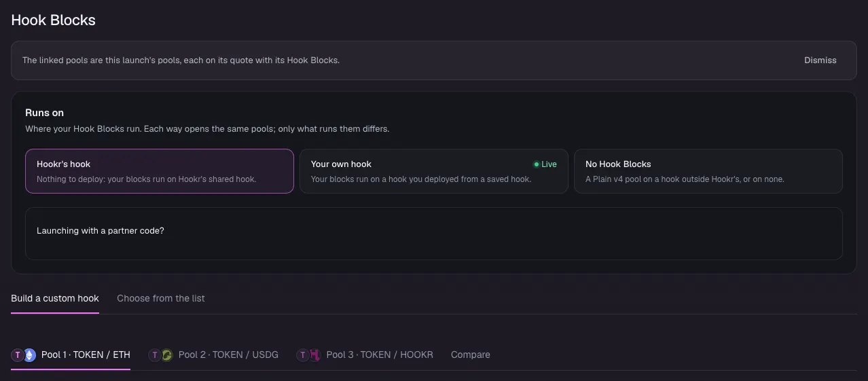
Task: Expand Launching with a partner code
Action: 433,233
